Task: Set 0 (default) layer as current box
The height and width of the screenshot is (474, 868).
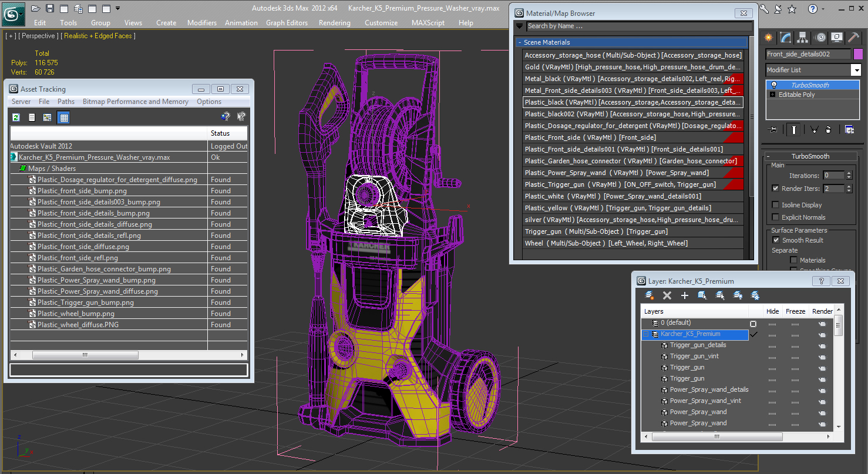Action: point(753,324)
